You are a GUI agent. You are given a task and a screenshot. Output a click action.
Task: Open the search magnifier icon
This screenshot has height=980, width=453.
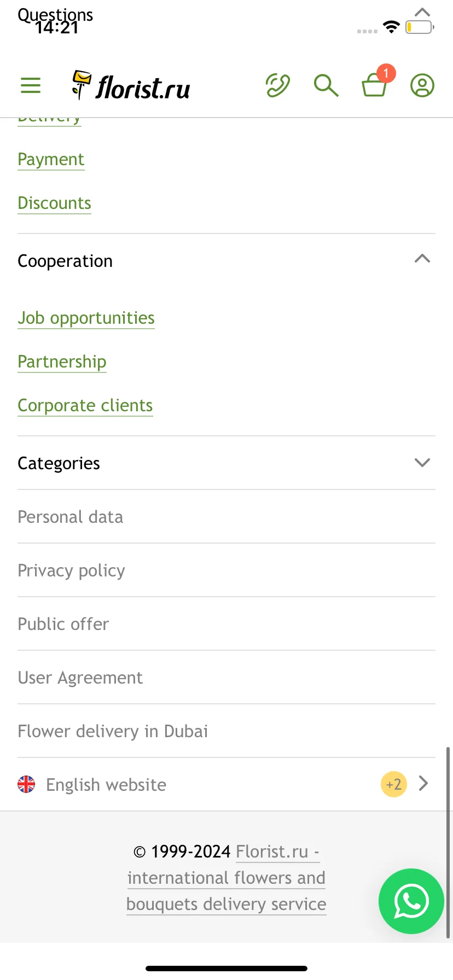coord(326,85)
